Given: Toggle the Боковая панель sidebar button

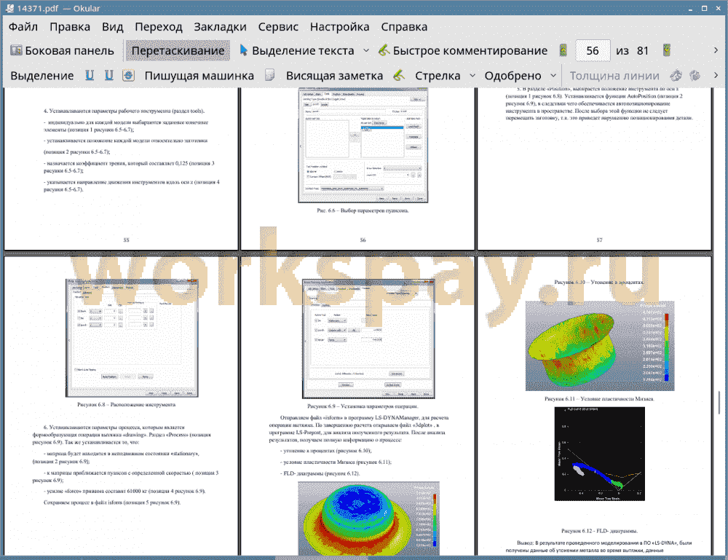Looking at the screenshot, I should [x=62, y=51].
